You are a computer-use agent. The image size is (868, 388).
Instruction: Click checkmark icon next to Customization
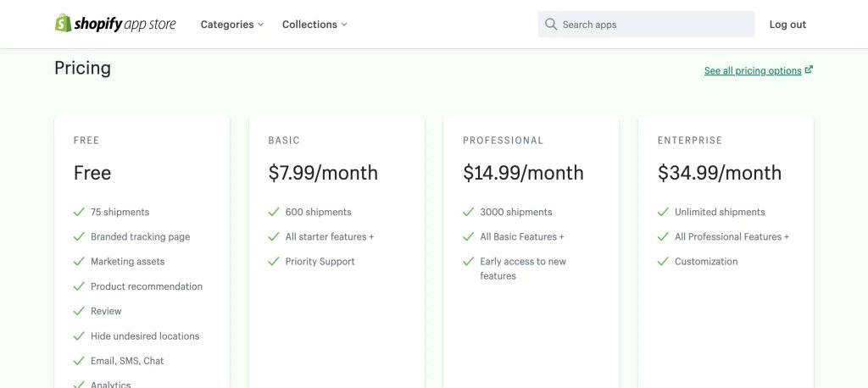[x=663, y=261]
